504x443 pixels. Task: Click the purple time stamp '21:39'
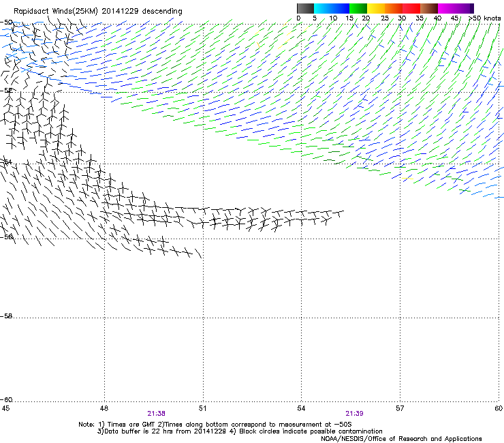[x=354, y=414]
